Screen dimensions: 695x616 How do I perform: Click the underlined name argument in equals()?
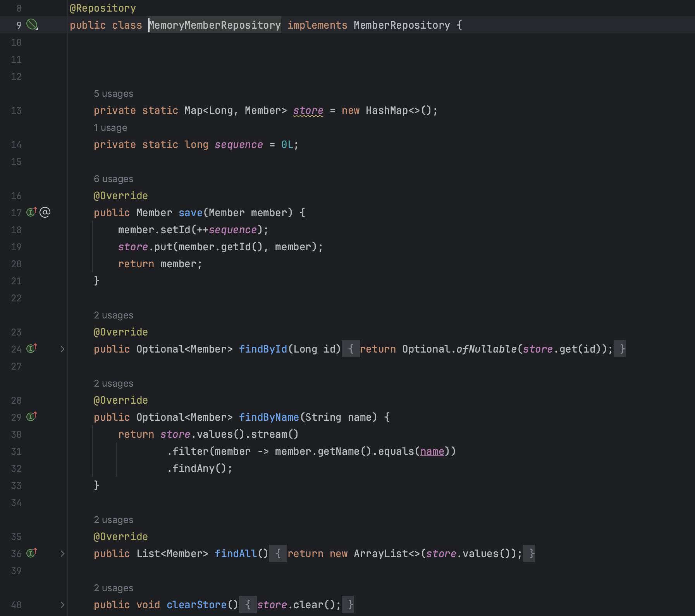[432, 452]
